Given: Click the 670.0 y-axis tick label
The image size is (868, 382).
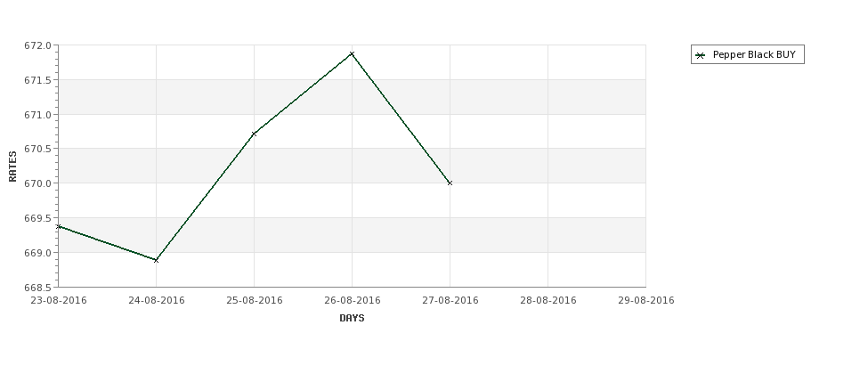Looking at the screenshot, I should [x=38, y=183].
